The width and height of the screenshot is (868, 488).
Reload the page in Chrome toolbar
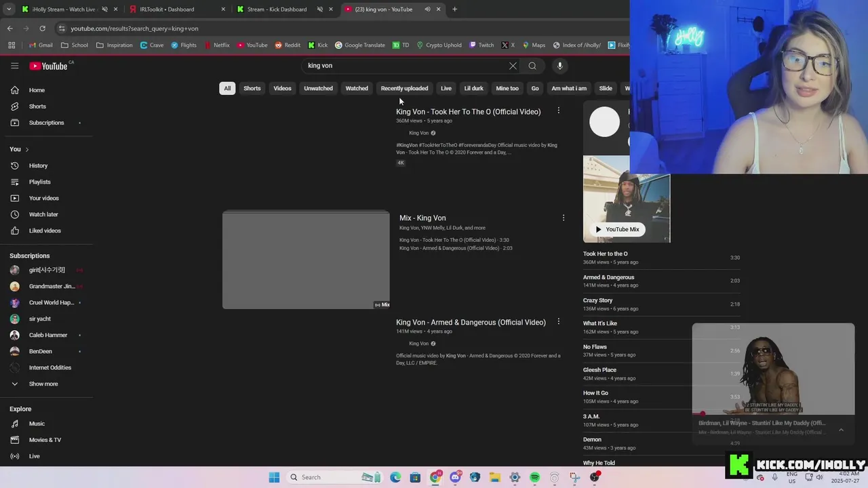(42, 28)
